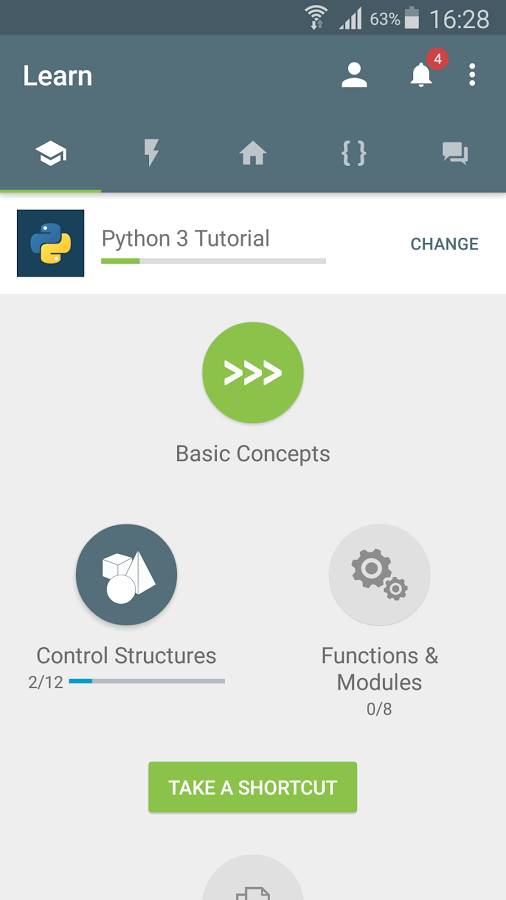
Task: Tap the Python 3 Tutorial title
Action: point(185,239)
